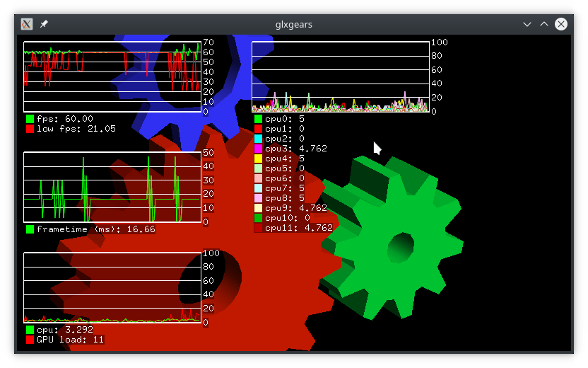Click the cpu2 cyan legend swatch

click(259, 139)
